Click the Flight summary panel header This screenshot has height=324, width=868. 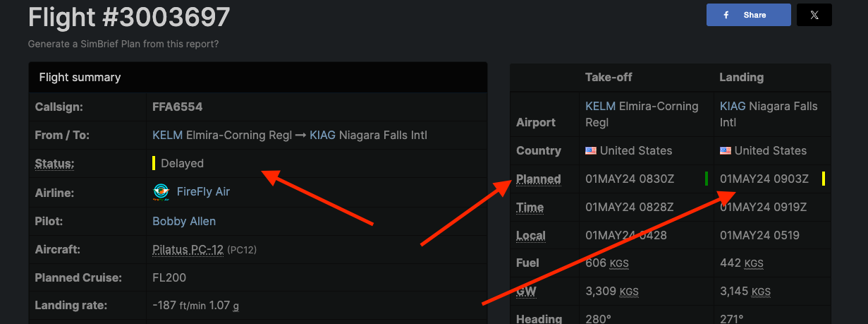click(x=257, y=77)
